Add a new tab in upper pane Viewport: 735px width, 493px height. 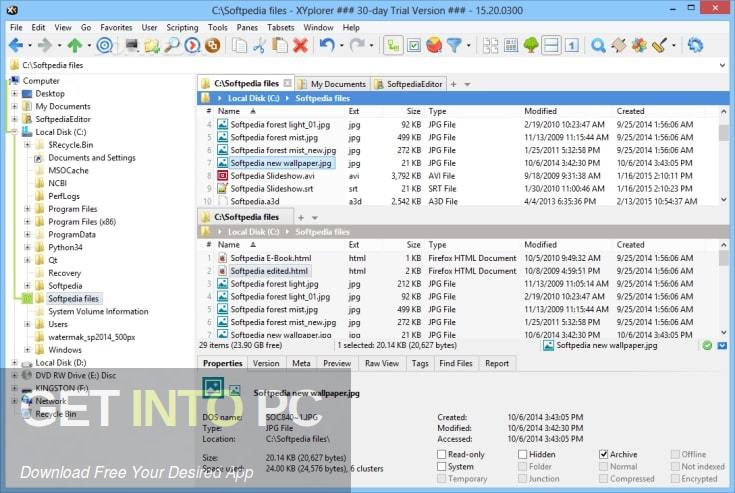click(x=453, y=84)
